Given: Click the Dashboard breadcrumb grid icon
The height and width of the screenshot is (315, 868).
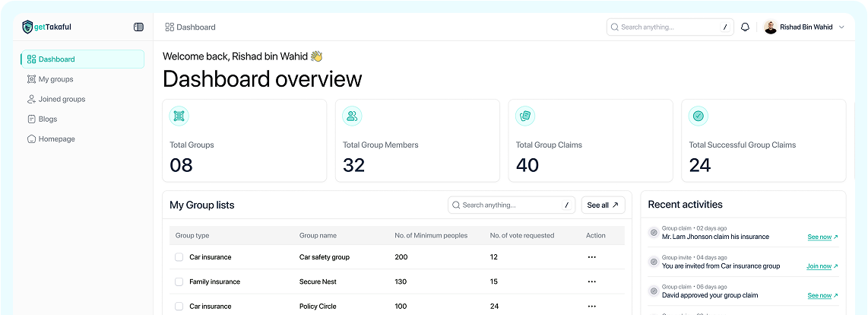Looking at the screenshot, I should point(169,27).
